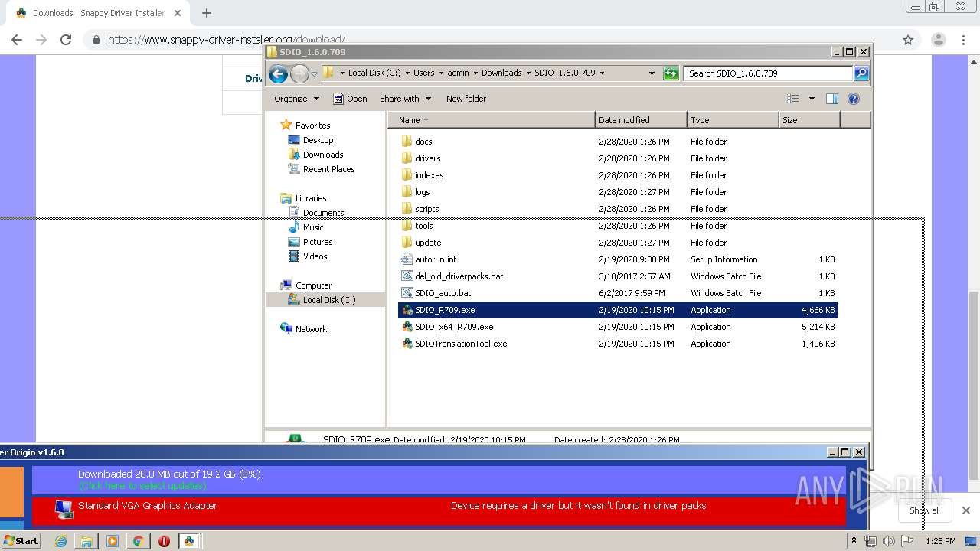Select the tools folder icon
This screenshot has width=980, height=551.
pyautogui.click(x=407, y=226)
